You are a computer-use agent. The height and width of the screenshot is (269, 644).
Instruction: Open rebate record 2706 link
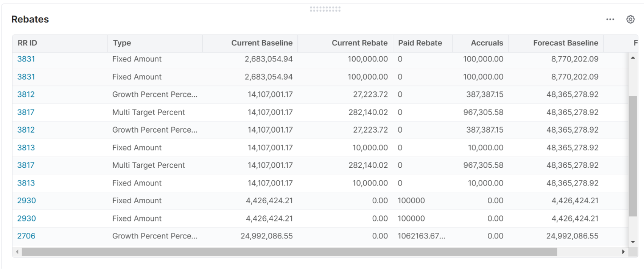point(26,236)
